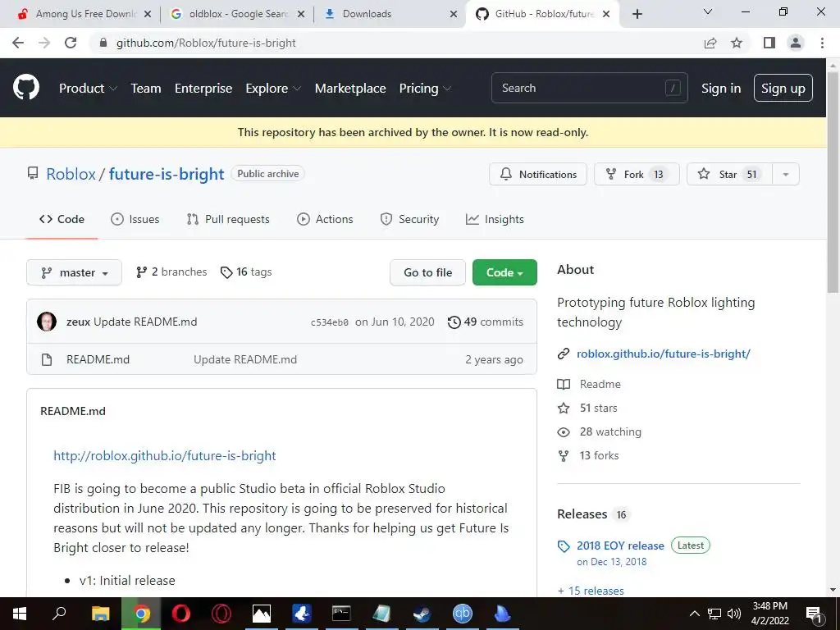Open Steam from the taskbar

pos(422,614)
